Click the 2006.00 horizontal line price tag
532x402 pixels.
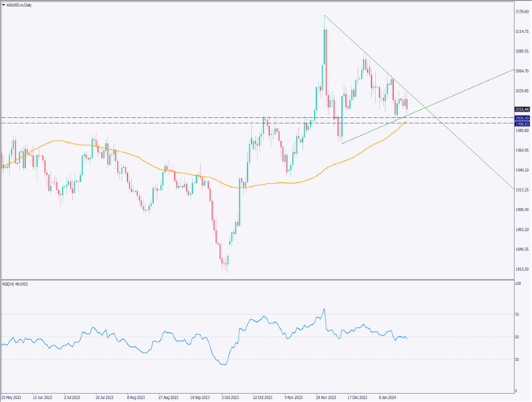521,118
